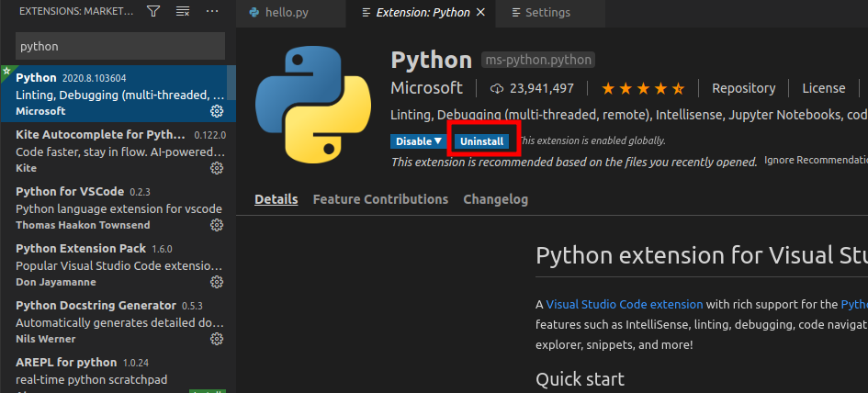Screen dimensions: 868x393
Task: Click the Python extension title heading
Action: tap(431, 60)
